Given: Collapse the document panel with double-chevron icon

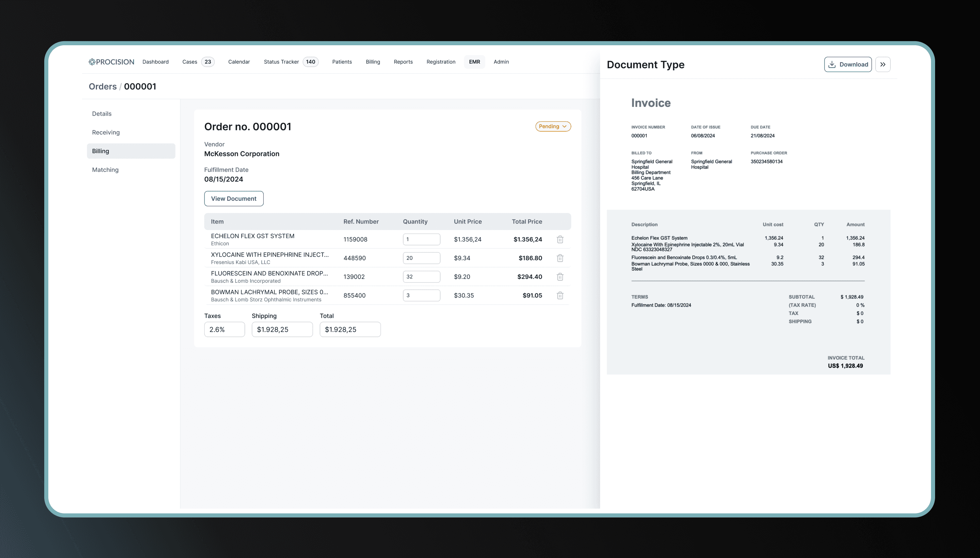Looking at the screenshot, I should click(882, 64).
